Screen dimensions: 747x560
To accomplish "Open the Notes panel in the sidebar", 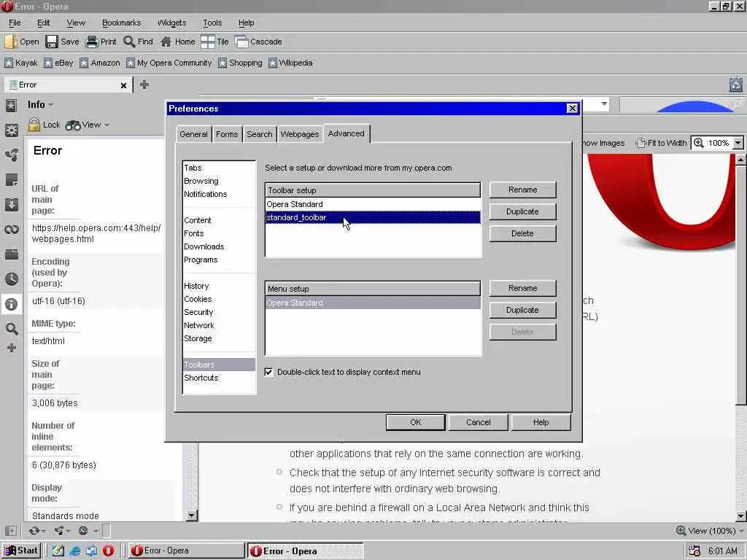I will click(x=12, y=179).
